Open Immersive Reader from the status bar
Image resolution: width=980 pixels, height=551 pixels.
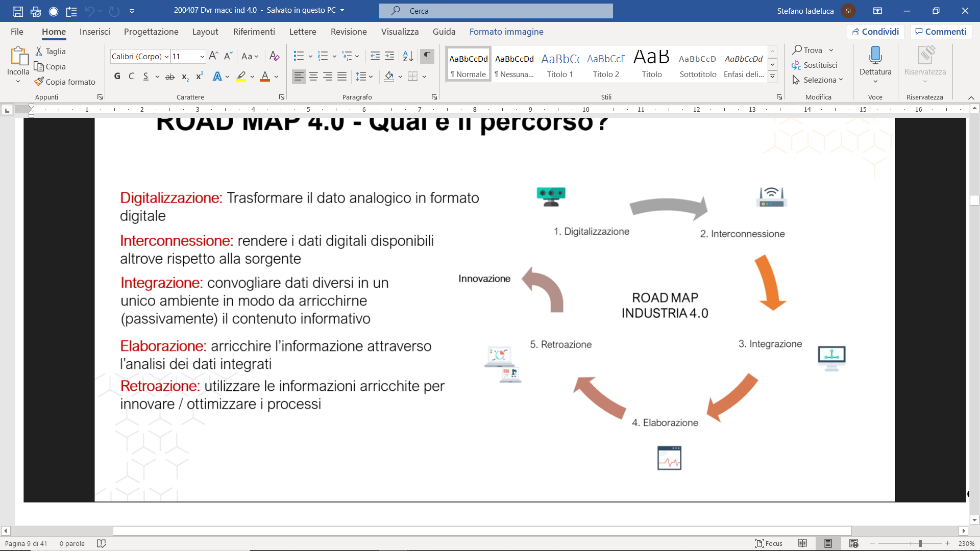(802, 543)
